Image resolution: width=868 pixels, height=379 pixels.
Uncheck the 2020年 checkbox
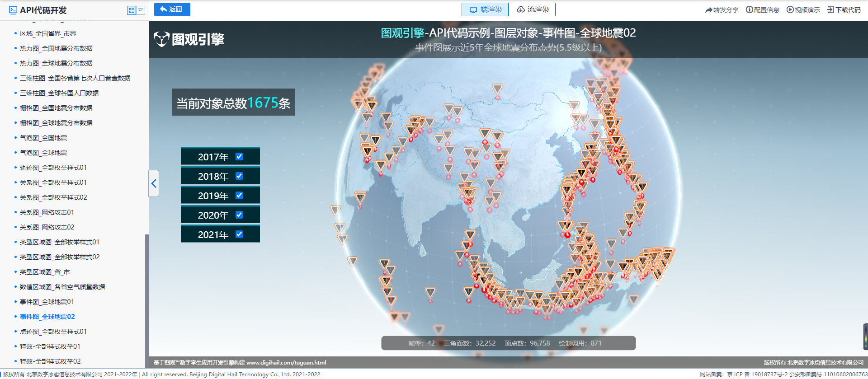(x=239, y=215)
